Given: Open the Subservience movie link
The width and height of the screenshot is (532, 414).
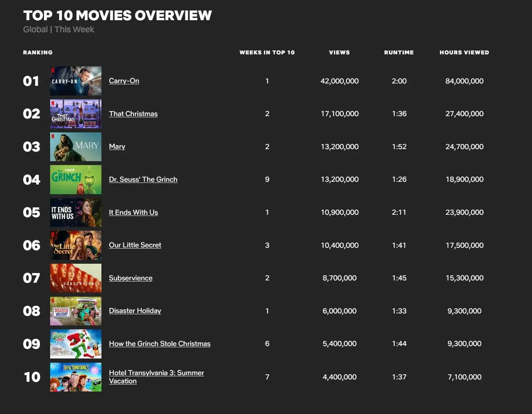Looking at the screenshot, I should [x=131, y=278].
